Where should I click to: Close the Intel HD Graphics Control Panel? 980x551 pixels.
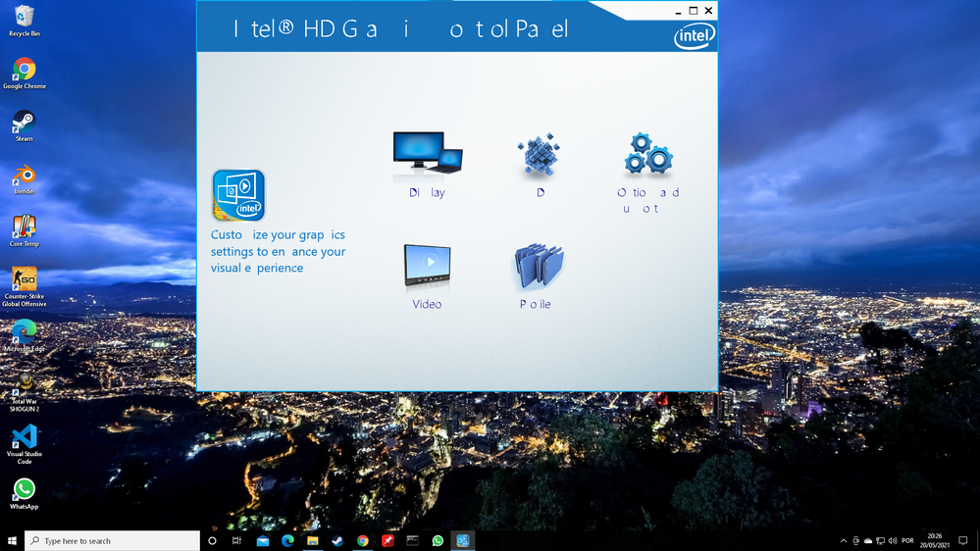coord(708,11)
